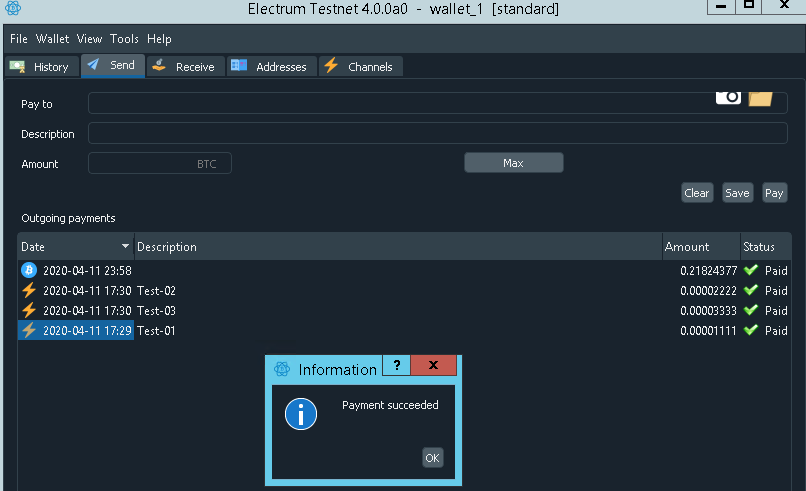806x491 pixels.
Task: Click amount 0.00001111
Action: pos(708,331)
